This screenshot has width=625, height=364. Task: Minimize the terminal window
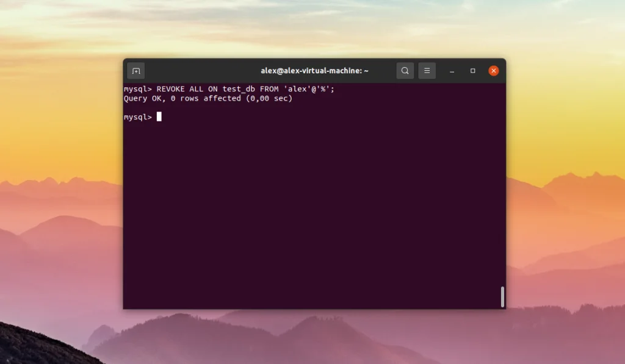click(452, 70)
